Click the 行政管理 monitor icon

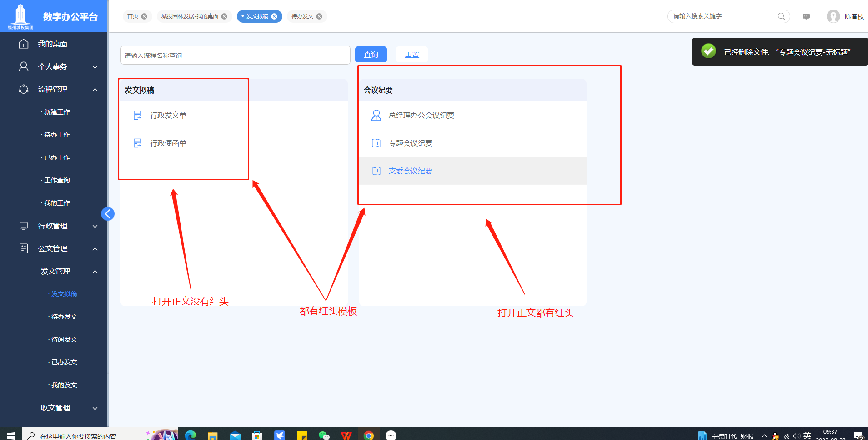(x=24, y=226)
